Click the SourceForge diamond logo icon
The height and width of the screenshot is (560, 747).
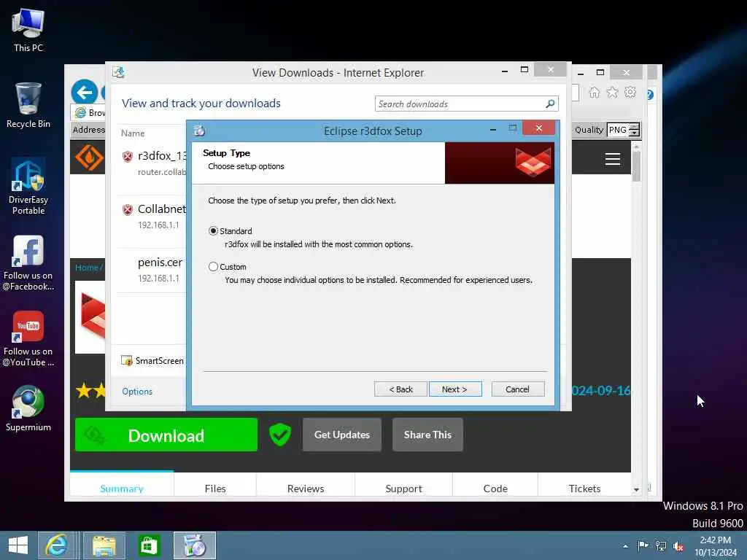pos(88,157)
